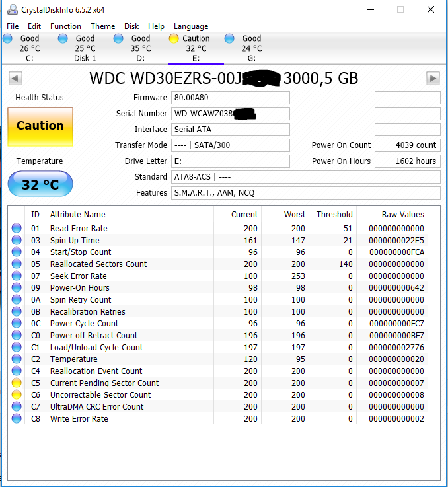
Task: Select the Uncorrectable Sector Count row text
Action: [x=100, y=394]
